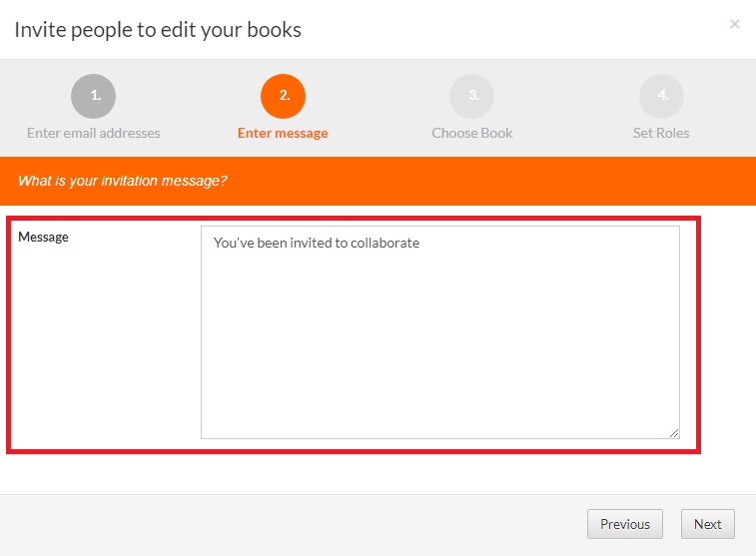Go to Enter email addresses step label
The height and width of the screenshot is (556, 756).
tap(93, 133)
